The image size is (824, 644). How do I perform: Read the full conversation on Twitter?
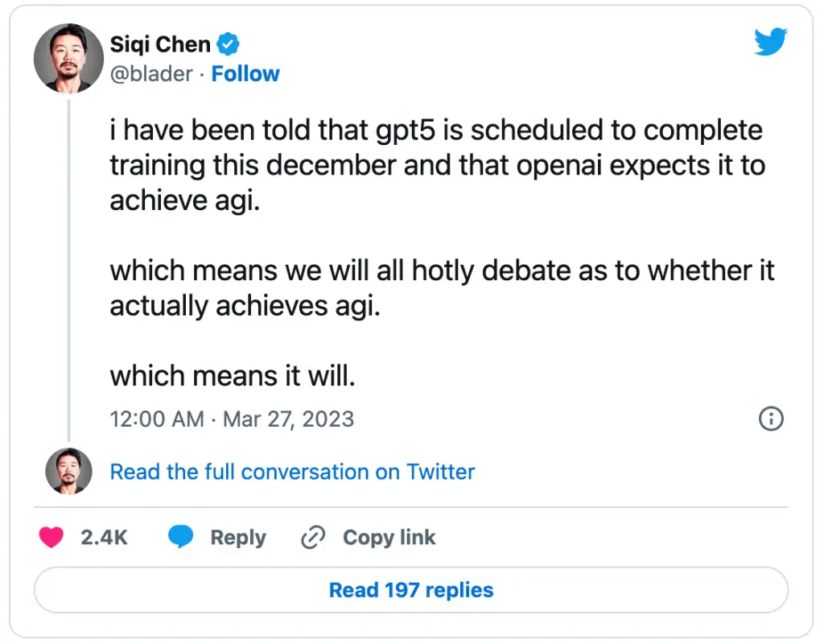(x=292, y=472)
